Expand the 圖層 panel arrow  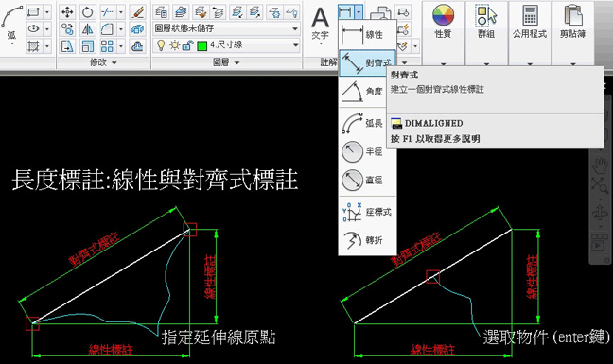coord(236,62)
